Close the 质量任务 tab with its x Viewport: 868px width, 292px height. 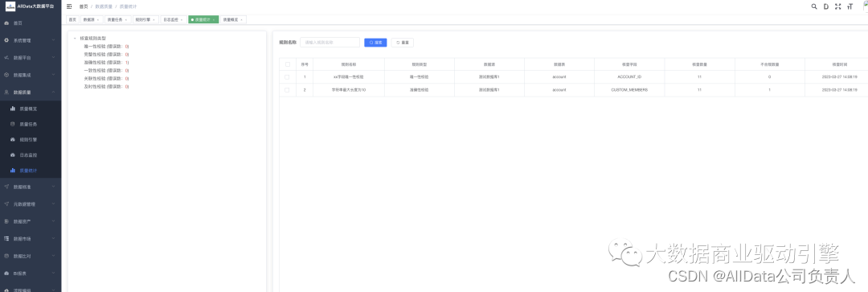coord(126,20)
